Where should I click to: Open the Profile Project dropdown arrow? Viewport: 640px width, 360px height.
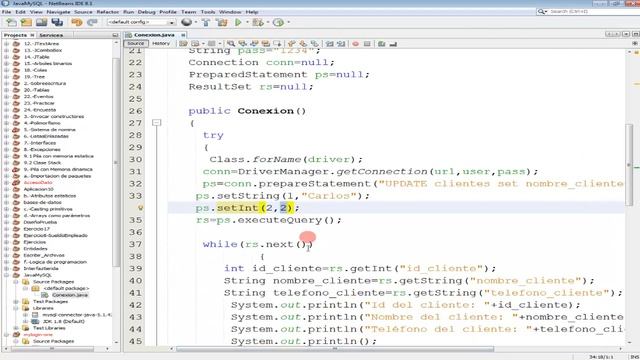pyautogui.click(x=288, y=22)
